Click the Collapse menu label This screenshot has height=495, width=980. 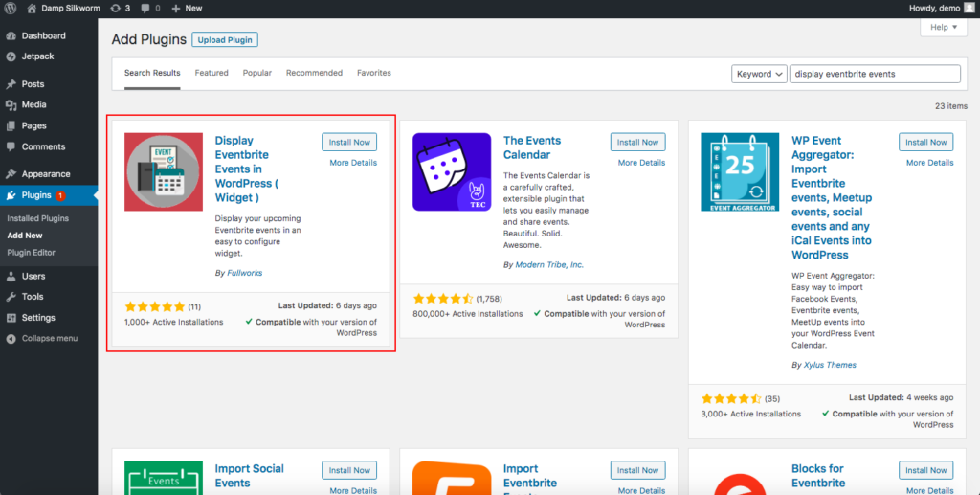(50, 339)
